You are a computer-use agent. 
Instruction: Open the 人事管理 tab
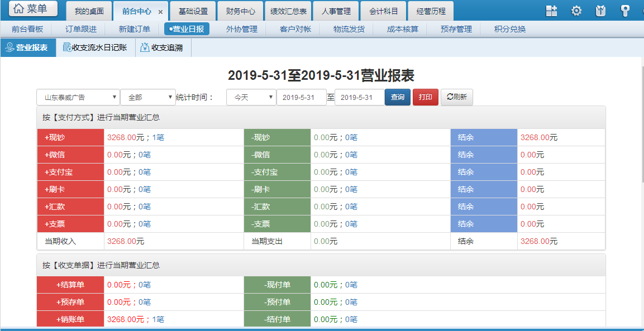coord(336,12)
